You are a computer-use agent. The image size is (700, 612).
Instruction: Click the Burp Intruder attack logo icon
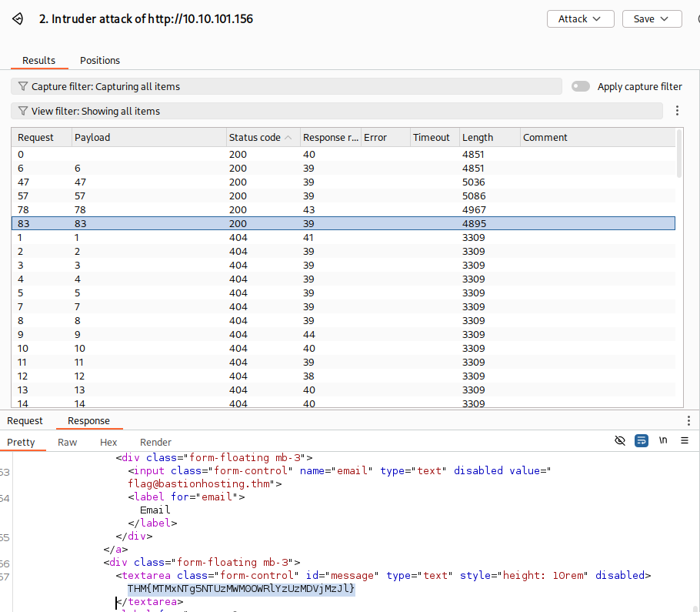tap(18, 18)
